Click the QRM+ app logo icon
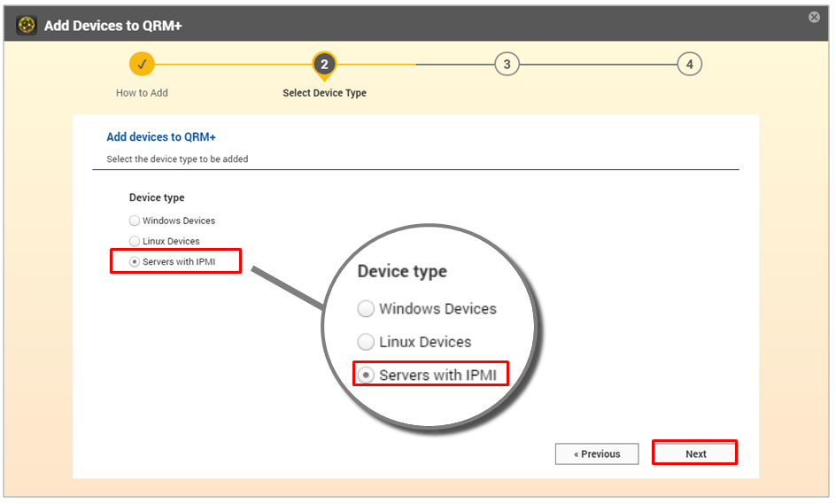Screen dimensions: 836x504 pos(27,25)
